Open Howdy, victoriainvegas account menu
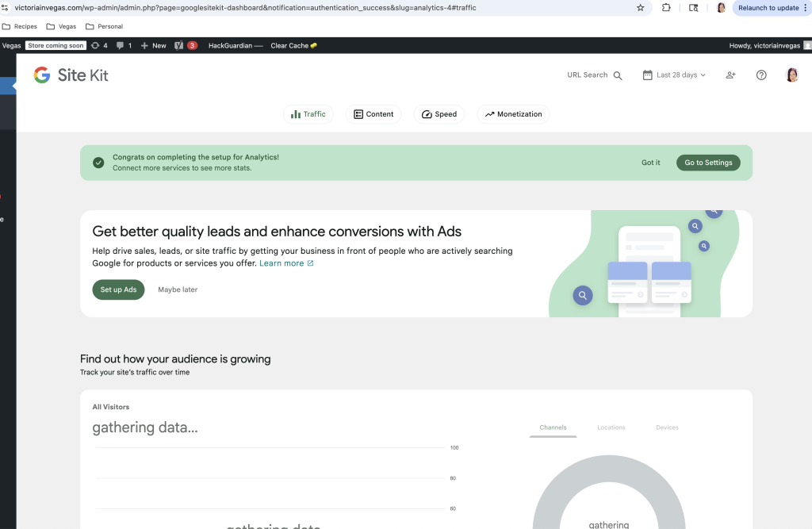812x529 pixels. tap(764, 46)
